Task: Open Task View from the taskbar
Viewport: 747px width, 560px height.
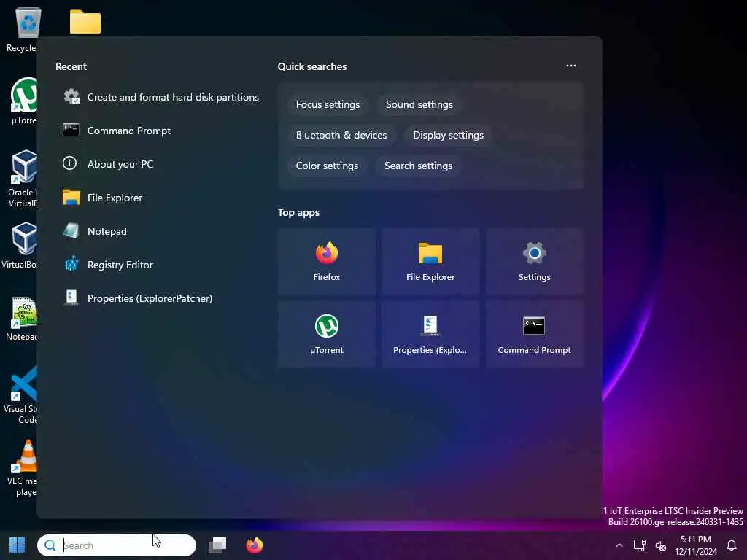Action: (x=217, y=545)
